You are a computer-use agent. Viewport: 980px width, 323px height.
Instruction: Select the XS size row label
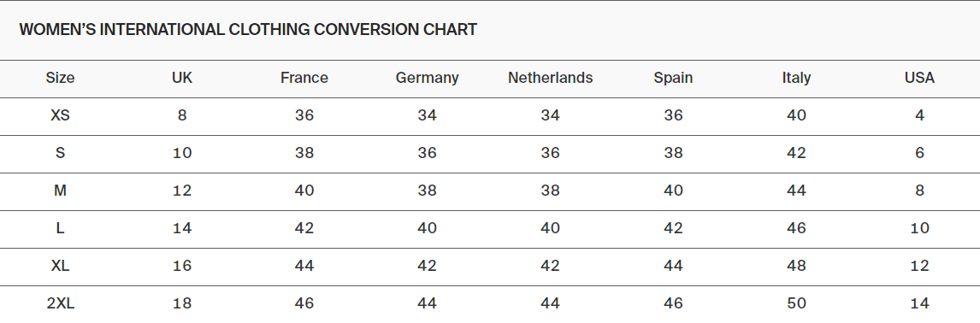point(60,115)
